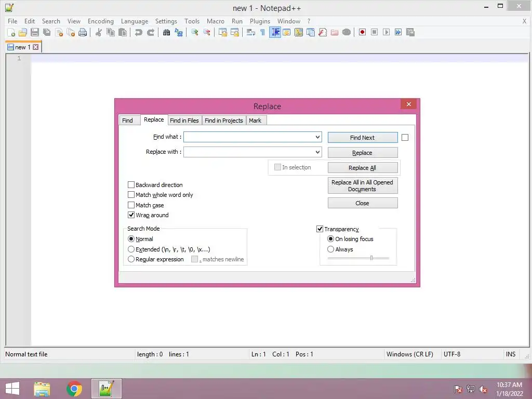Open the Document Map icon

click(299, 32)
